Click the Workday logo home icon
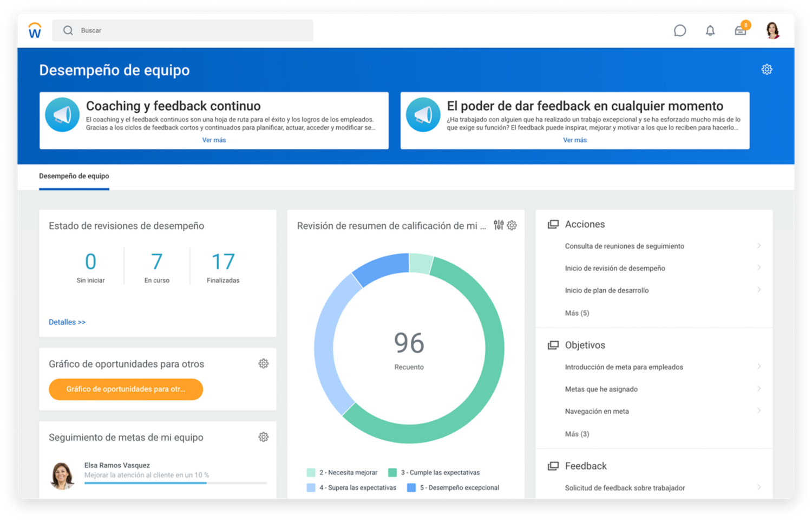Image resolution: width=812 pixels, height=521 pixels. point(35,30)
